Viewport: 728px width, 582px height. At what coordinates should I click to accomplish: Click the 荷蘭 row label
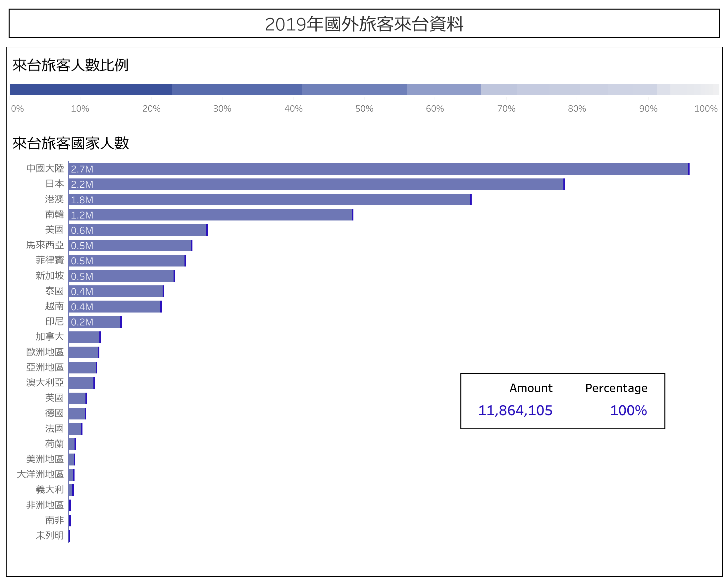[54, 444]
